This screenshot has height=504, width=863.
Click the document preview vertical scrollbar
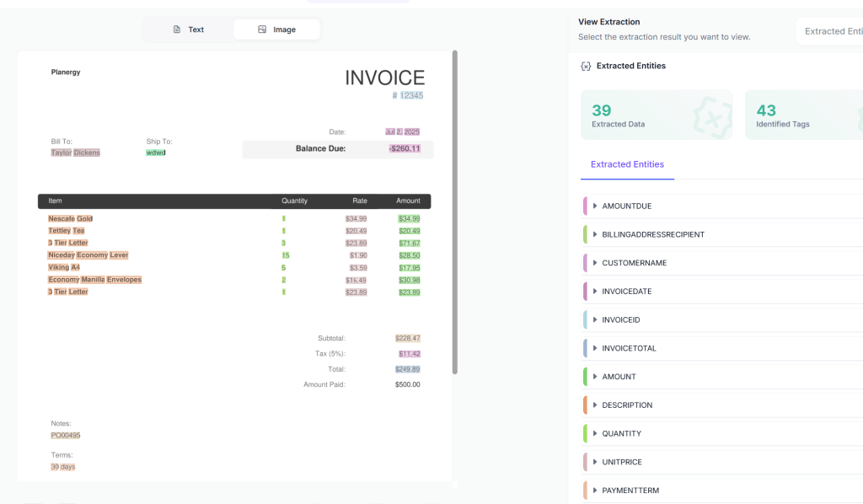point(455,211)
